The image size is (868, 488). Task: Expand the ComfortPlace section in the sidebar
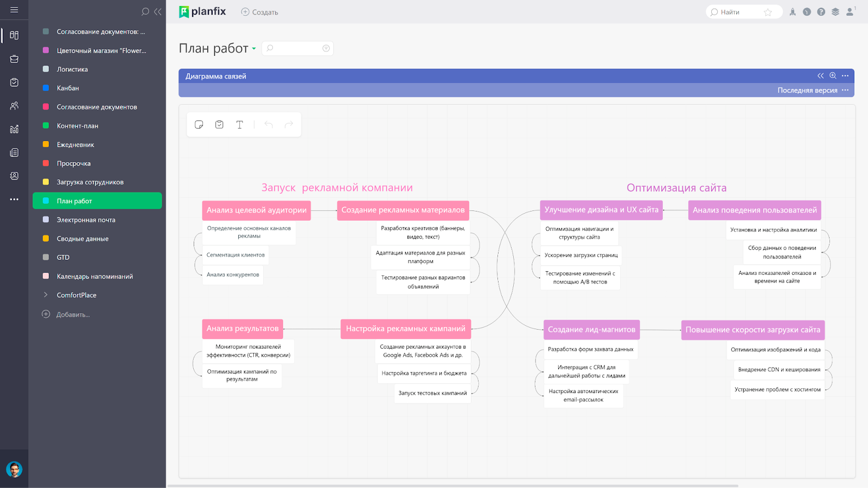[46, 294]
